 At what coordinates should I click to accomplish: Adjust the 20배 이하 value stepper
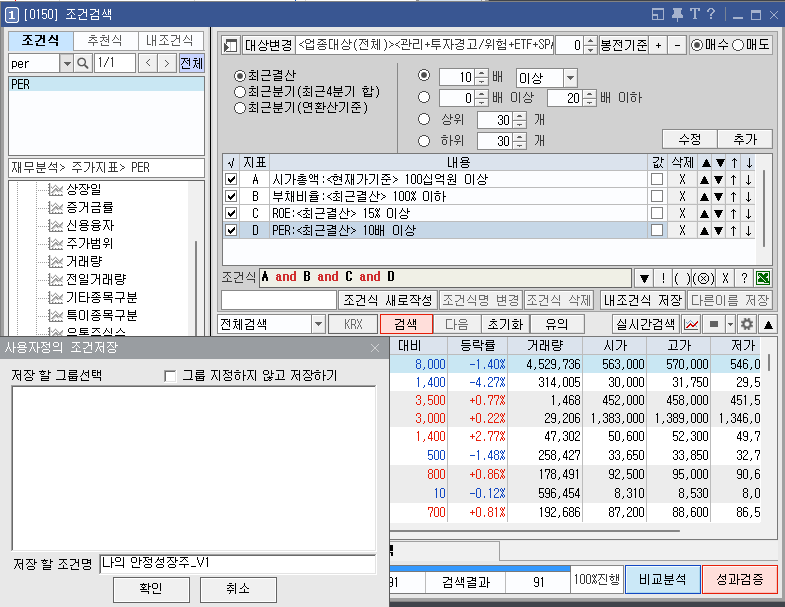click(590, 98)
